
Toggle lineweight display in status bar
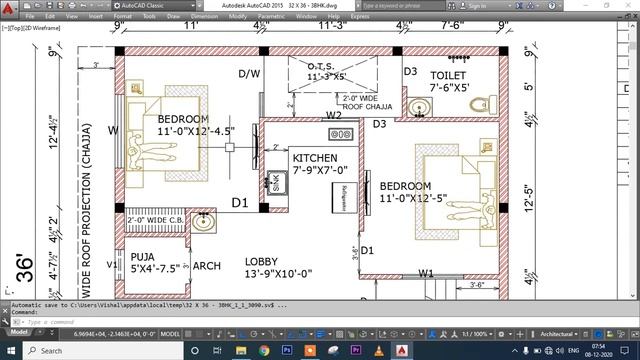pyautogui.click(x=321, y=334)
